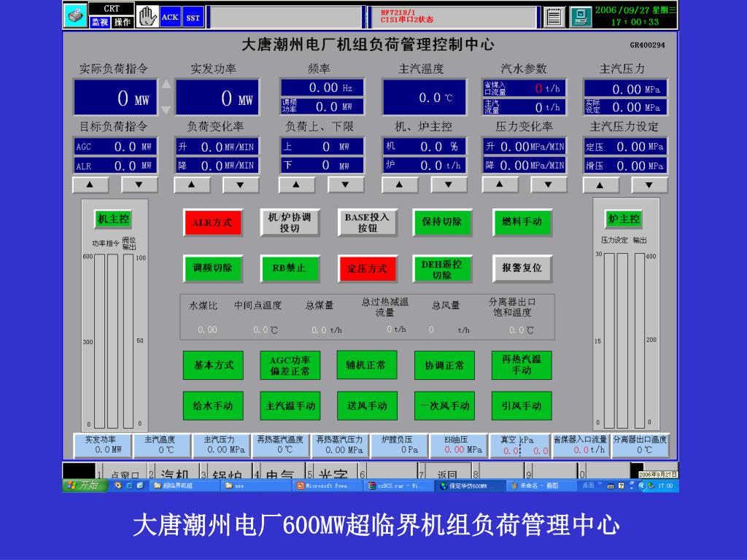This screenshot has width=747, height=560.
Task: Click the 实际负荷指令 MW value field
Action: [115, 98]
